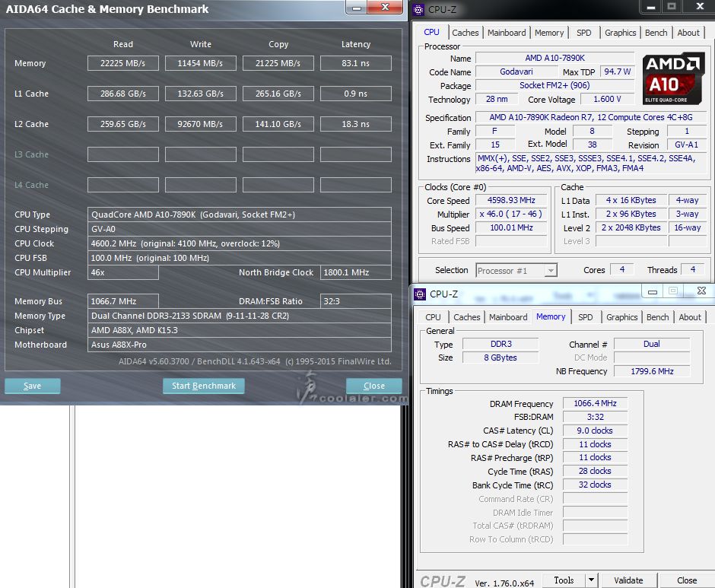Open the Graphics tab in lower CPU-Z window
The height and width of the screenshot is (588, 715).
point(621,317)
